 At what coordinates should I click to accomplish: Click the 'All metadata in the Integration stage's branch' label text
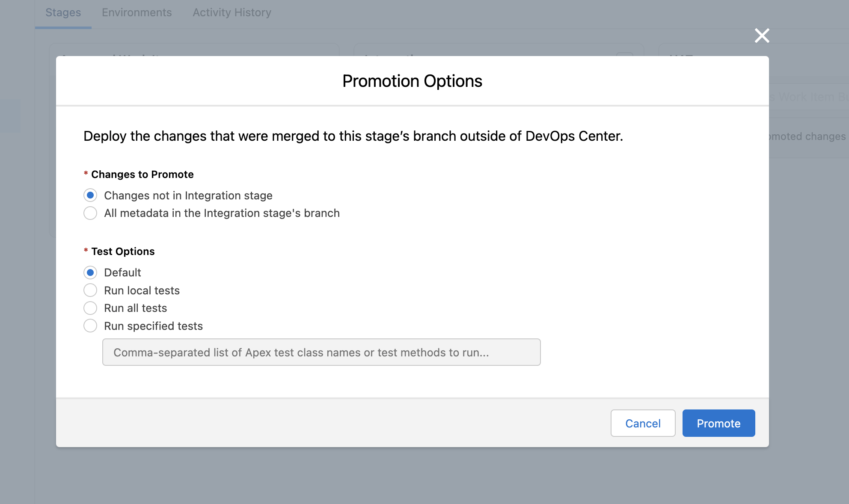click(222, 213)
